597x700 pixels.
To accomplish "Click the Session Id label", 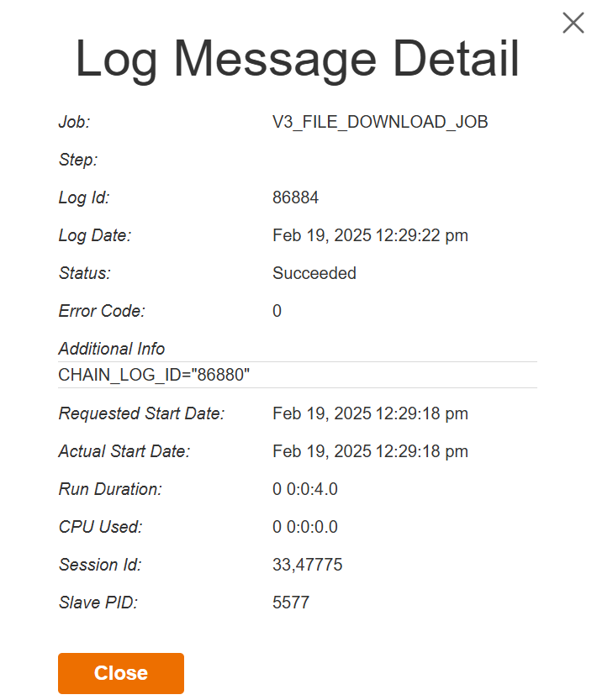I will [x=100, y=565].
